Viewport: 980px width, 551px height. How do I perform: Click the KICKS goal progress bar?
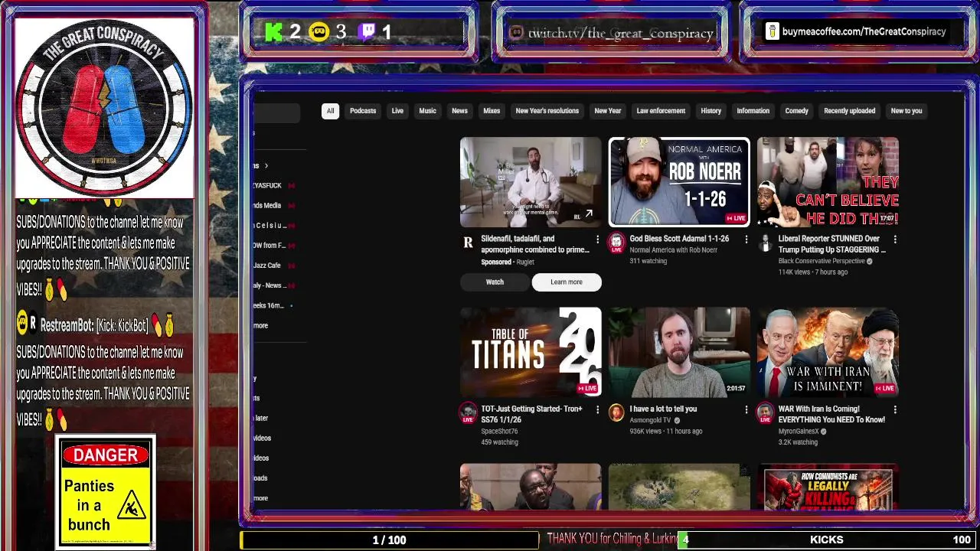click(827, 540)
